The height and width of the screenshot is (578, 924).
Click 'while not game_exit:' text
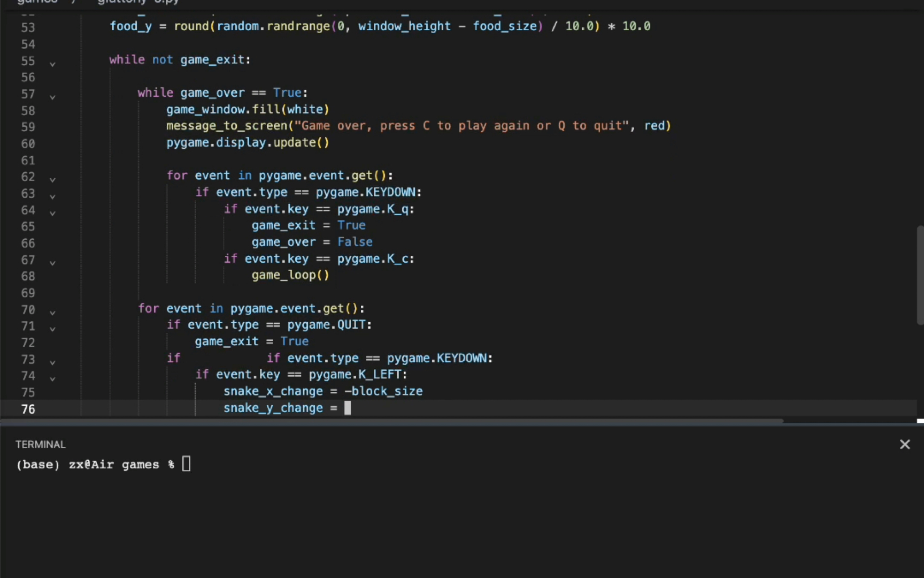tap(180, 59)
